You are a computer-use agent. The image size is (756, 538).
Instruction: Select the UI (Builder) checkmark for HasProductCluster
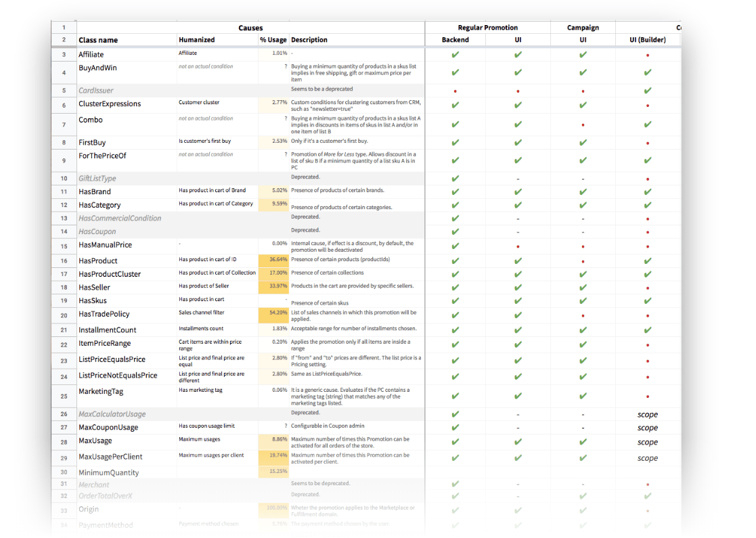point(648,274)
